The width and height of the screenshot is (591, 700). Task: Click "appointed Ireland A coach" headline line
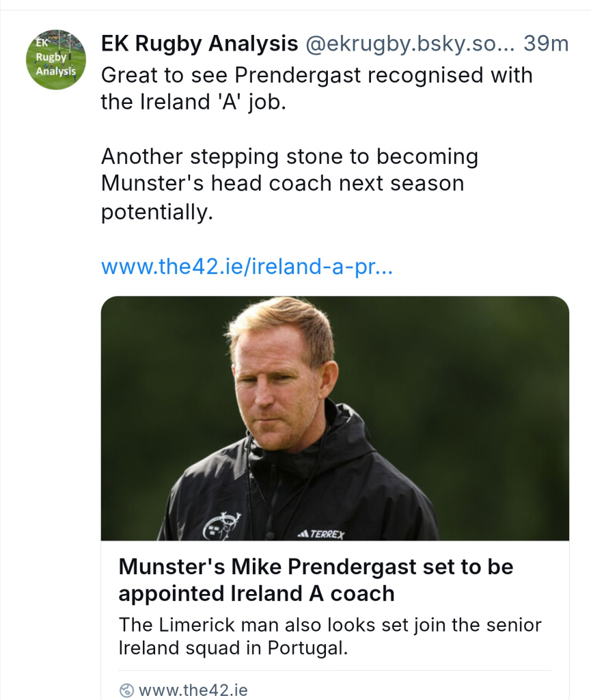pyautogui.click(x=256, y=593)
